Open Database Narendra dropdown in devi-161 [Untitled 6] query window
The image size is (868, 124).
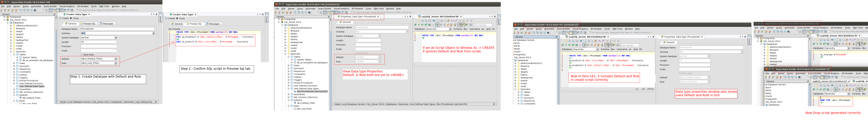tap(597, 49)
